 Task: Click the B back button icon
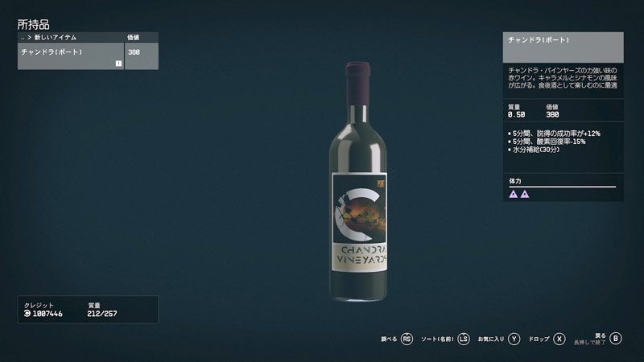point(615,338)
